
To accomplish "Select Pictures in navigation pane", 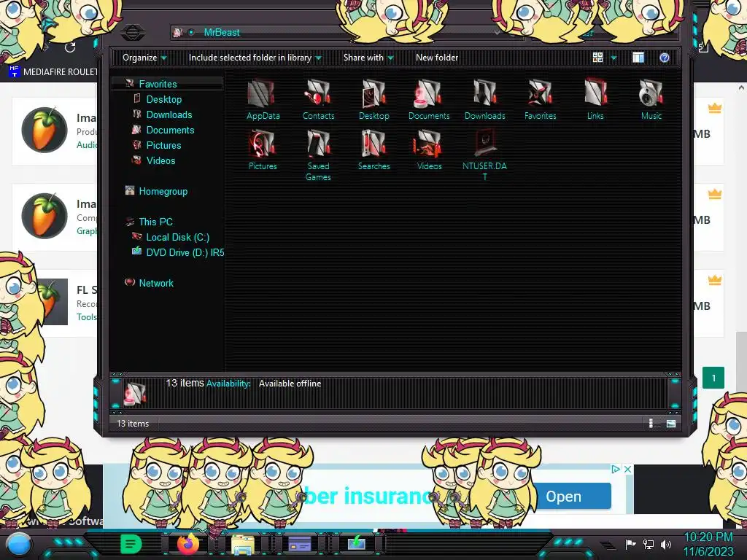I will point(163,145).
